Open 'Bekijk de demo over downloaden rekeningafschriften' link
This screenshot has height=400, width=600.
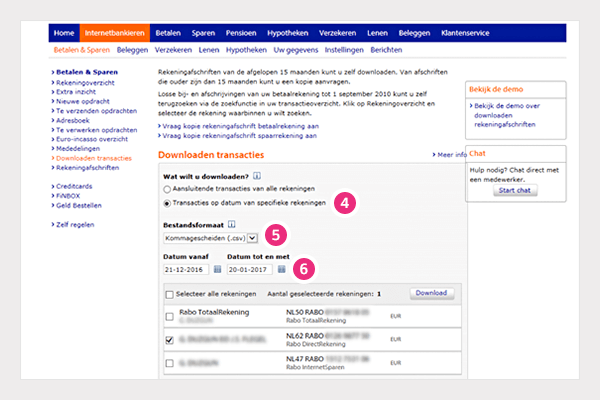coord(505,115)
